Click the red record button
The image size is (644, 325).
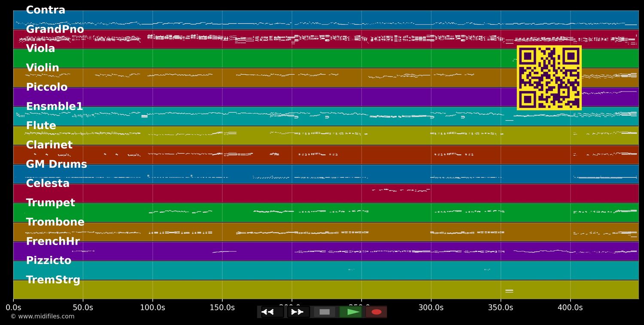point(377,312)
